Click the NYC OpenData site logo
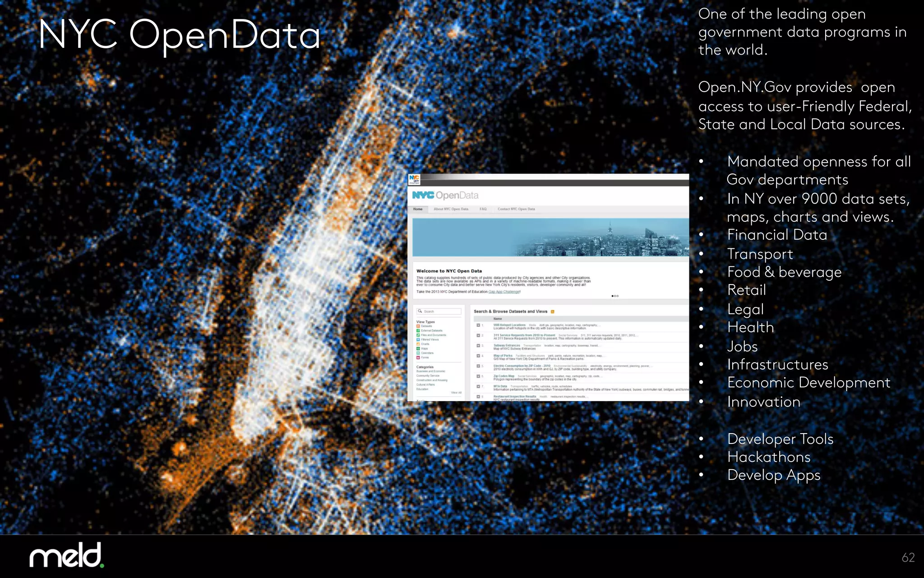 point(445,195)
